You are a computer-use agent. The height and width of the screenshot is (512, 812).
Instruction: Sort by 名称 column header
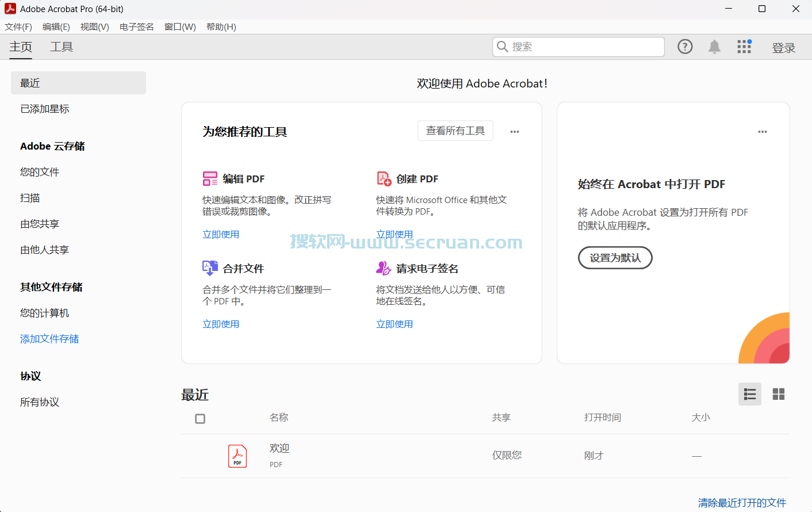(x=279, y=418)
